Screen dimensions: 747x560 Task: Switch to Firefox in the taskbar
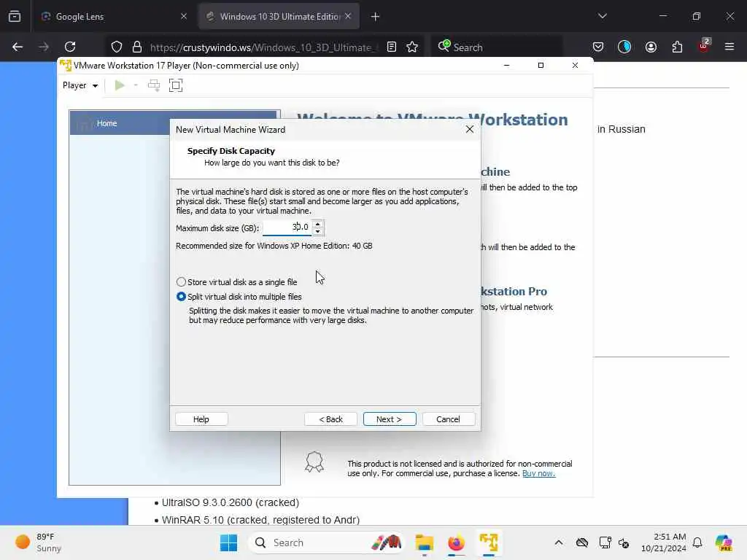(457, 542)
